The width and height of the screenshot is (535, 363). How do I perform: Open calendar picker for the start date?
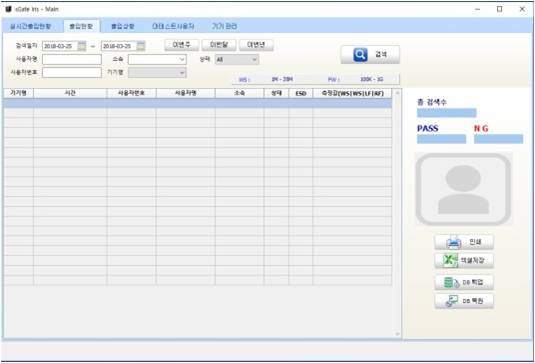(x=82, y=46)
